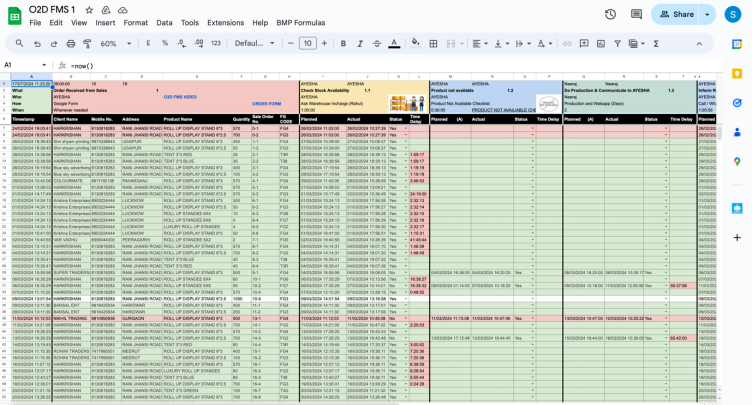This screenshot has width=752, height=405.
Task: Decrease font size minus button
Action: coord(291,44)
